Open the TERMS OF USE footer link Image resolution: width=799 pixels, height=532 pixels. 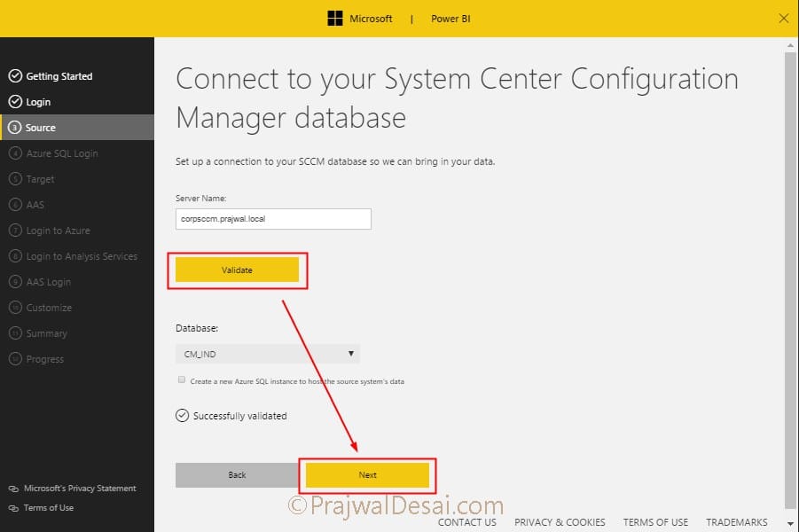(655, 522)
